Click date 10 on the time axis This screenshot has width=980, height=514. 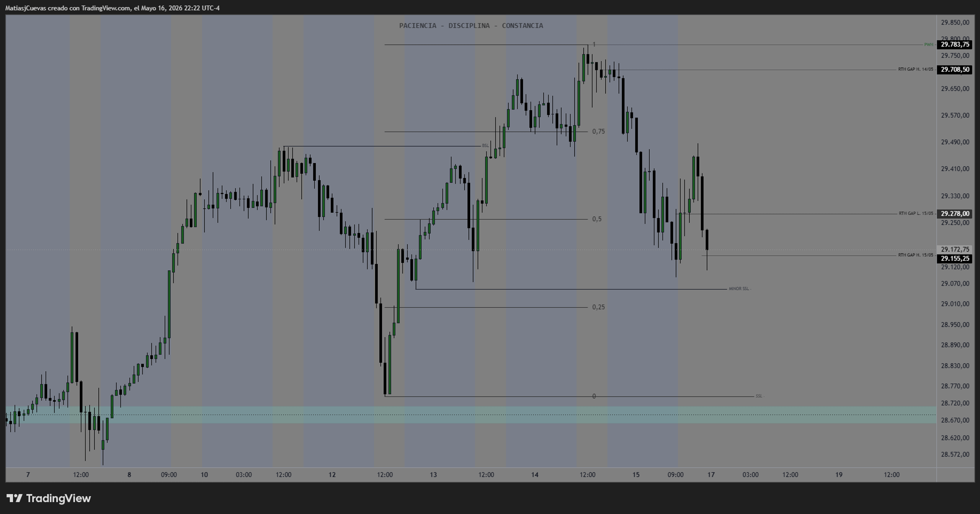coord(204,475)
